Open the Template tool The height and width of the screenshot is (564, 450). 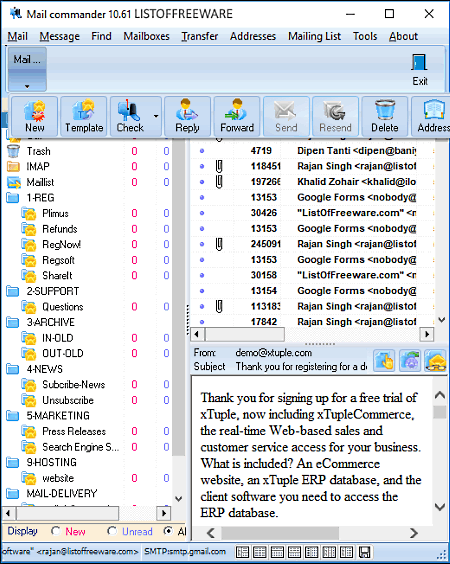(x=83, y=116)
